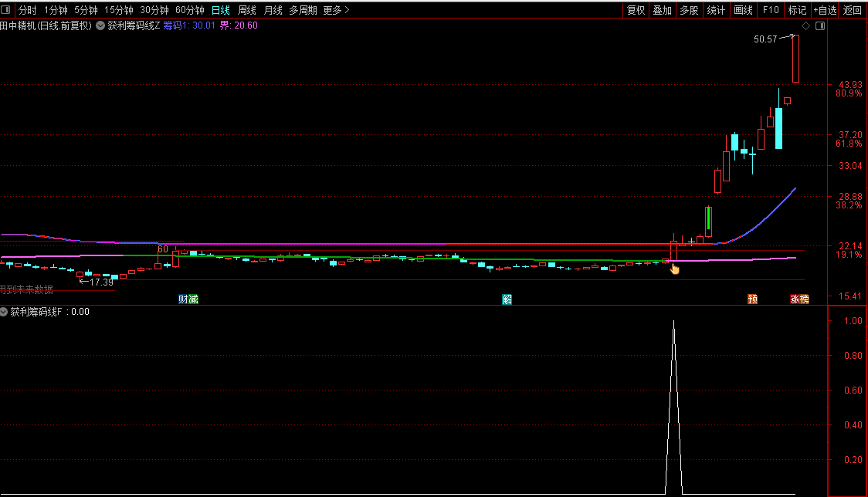Select the 分时 intraday tab
Viewport: 868px width, 497px height.
[x=27, y=10]
